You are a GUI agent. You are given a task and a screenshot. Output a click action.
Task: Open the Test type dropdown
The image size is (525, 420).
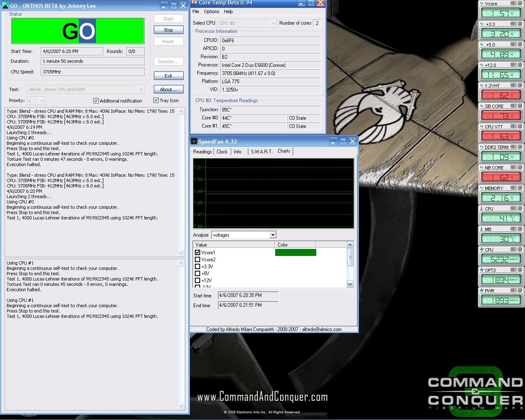tap(141, 89)
